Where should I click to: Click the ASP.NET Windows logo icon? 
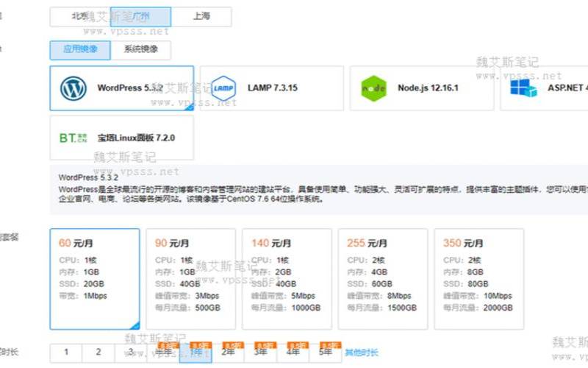click(x=524, y=88)
